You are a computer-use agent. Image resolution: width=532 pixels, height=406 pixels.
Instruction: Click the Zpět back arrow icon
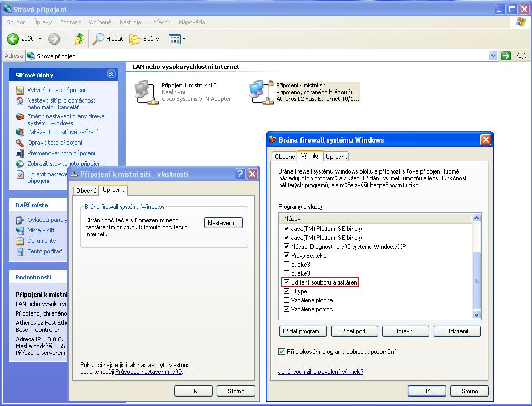[14, 39]
